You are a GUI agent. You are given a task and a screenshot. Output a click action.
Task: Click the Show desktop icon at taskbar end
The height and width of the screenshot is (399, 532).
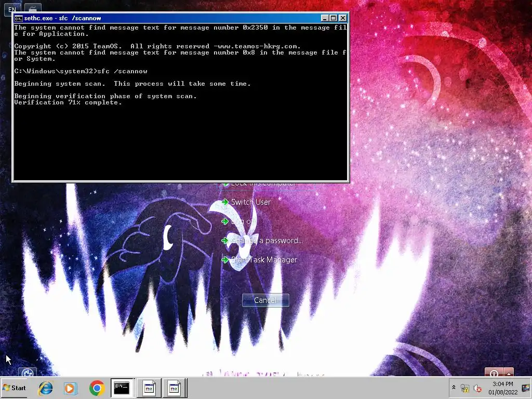pyautogui.click(x=526, y=388)
